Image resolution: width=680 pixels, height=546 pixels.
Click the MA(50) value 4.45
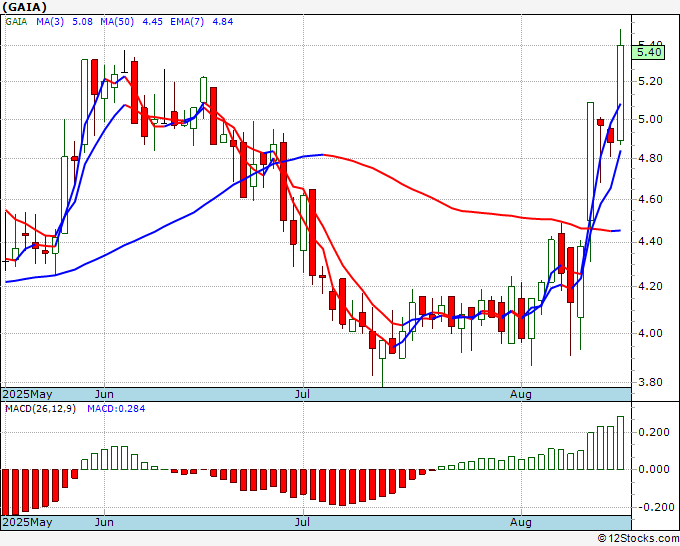coord(153,22)
